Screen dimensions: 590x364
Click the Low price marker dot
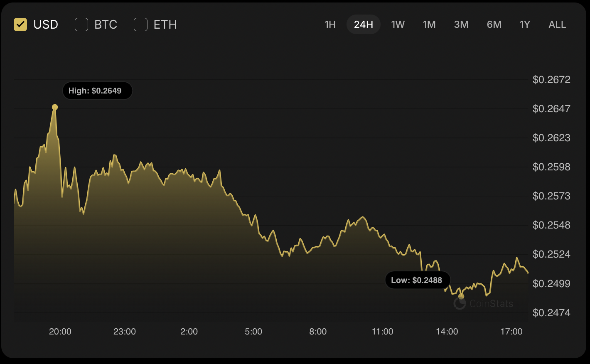(x=461, y=296)
